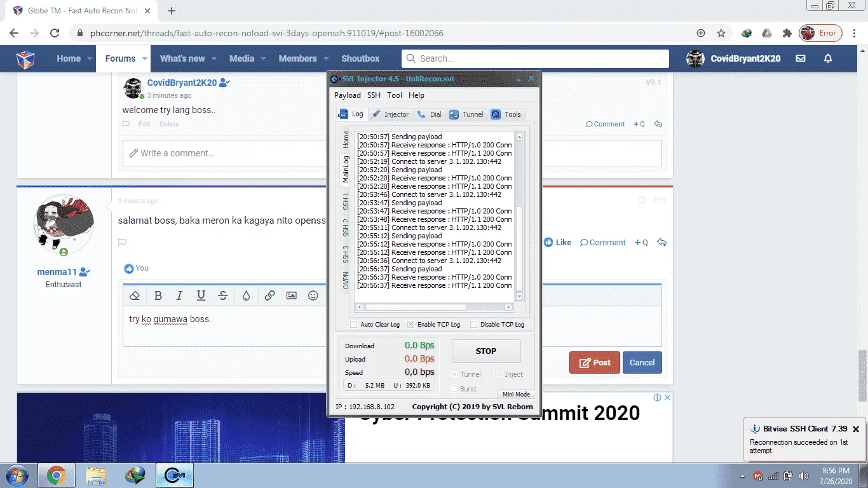Show hidden icons in the system tray
Image resolution: width=868 pixels, height=488 pixels.
click(x=742, y=476)
